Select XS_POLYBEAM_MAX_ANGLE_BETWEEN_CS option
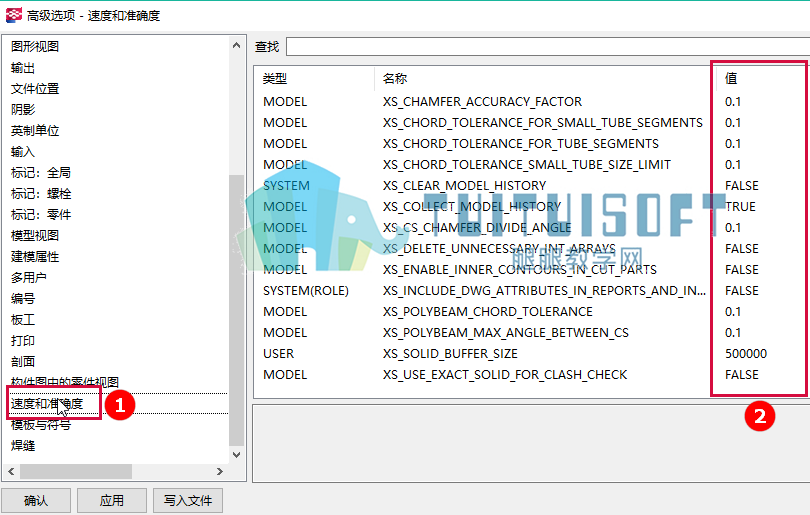Viewport: 810px width, 515px height. pyautogui.click(x=506, y=333)
